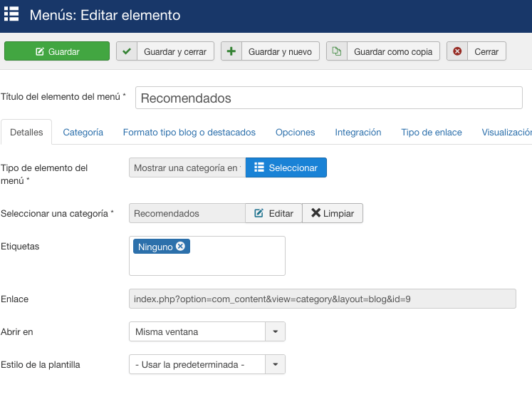
Task: Click Seleccionar menu item type button
Action: point(286,167)
